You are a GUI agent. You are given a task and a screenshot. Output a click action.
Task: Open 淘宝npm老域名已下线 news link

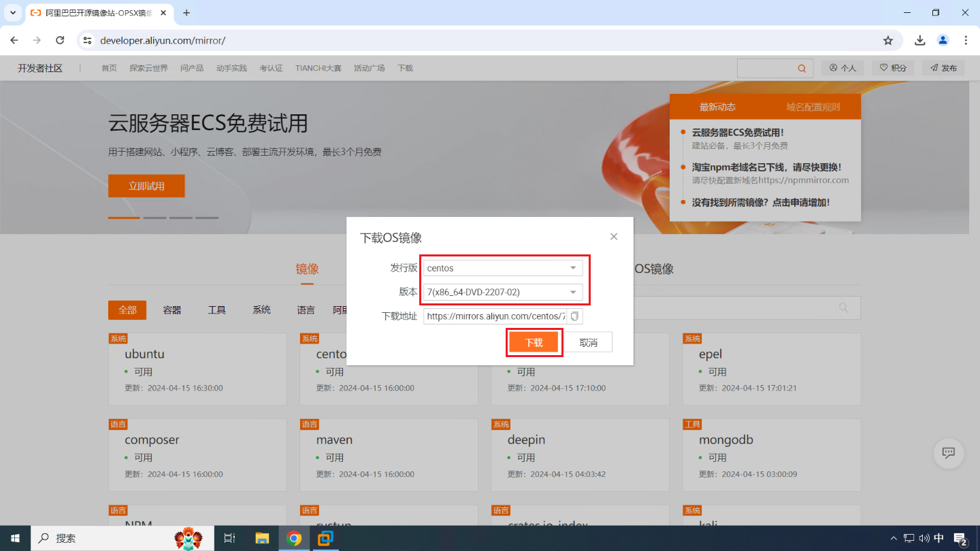pyautogui.click(x=766, y=167)
